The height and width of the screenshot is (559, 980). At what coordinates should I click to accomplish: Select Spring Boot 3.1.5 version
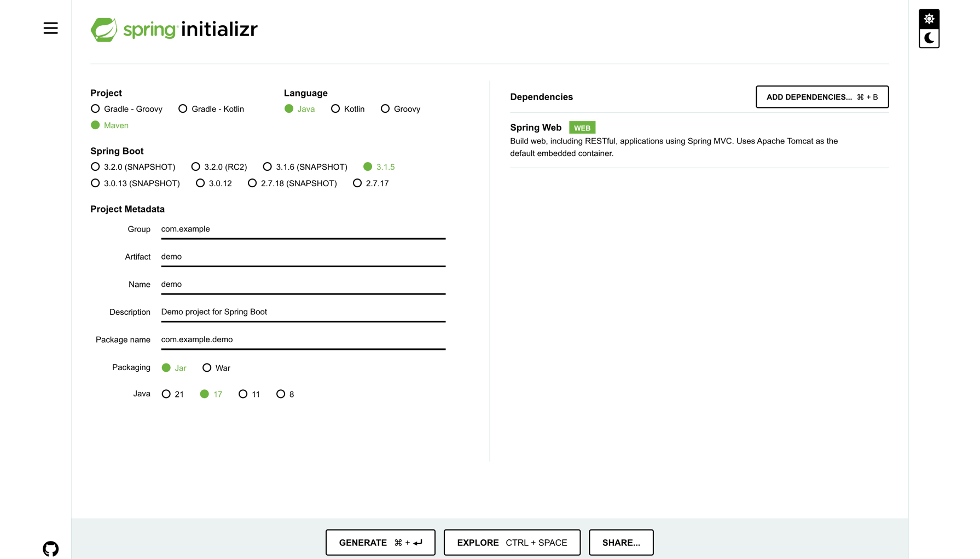coord(379,167)
